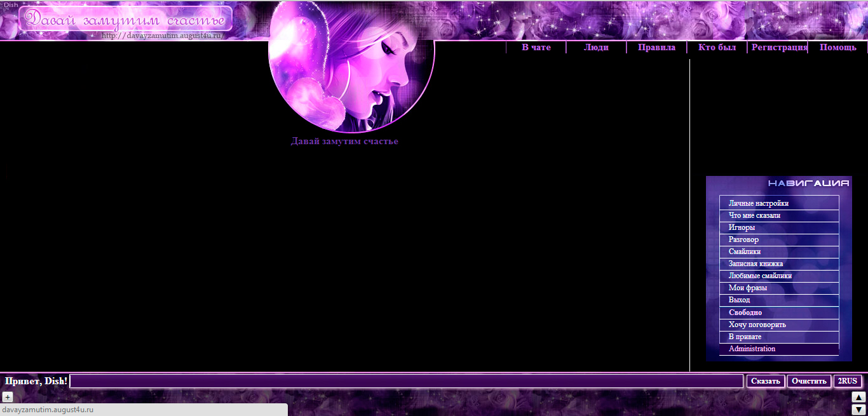Focus the chat message input field
Viewport: 868px width, 416px height.
pyautogui.click(x=407, y=381)
